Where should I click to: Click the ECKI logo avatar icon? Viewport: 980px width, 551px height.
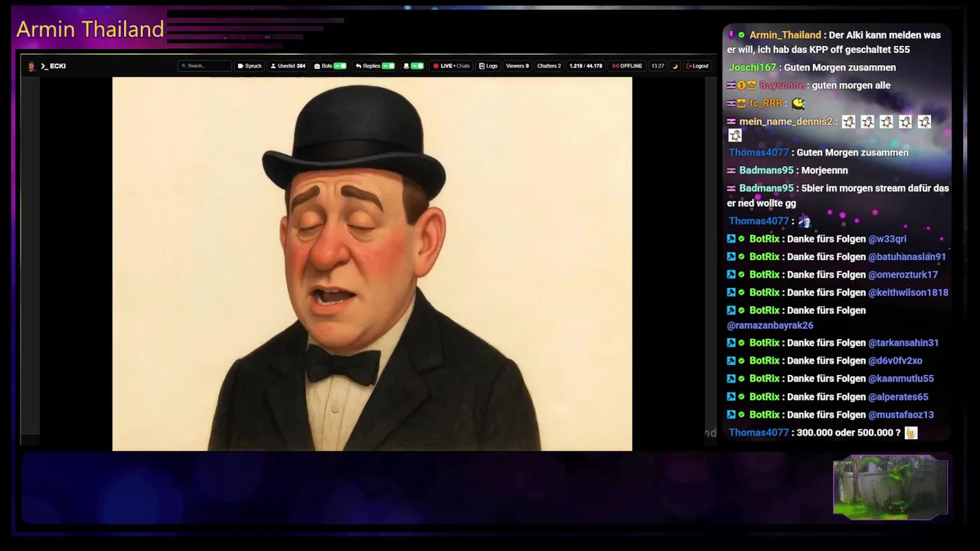31,66
